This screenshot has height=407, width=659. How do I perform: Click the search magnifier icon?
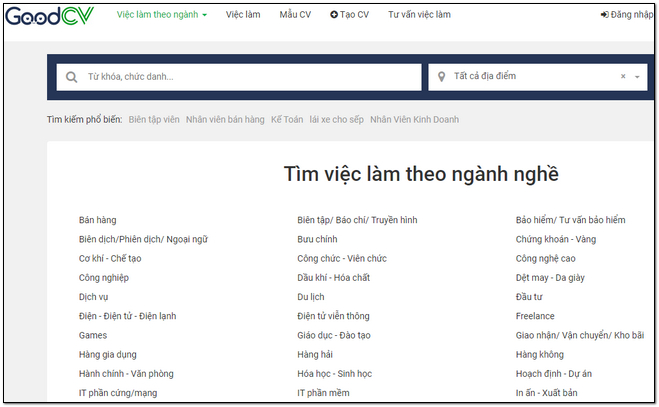71,77
